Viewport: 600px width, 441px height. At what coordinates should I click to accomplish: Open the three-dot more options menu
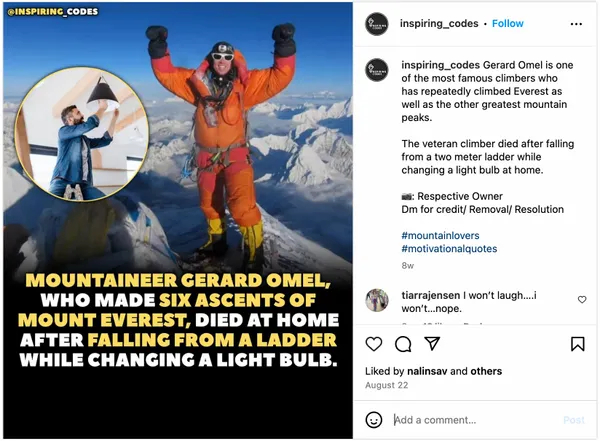(x=576, y=23)
